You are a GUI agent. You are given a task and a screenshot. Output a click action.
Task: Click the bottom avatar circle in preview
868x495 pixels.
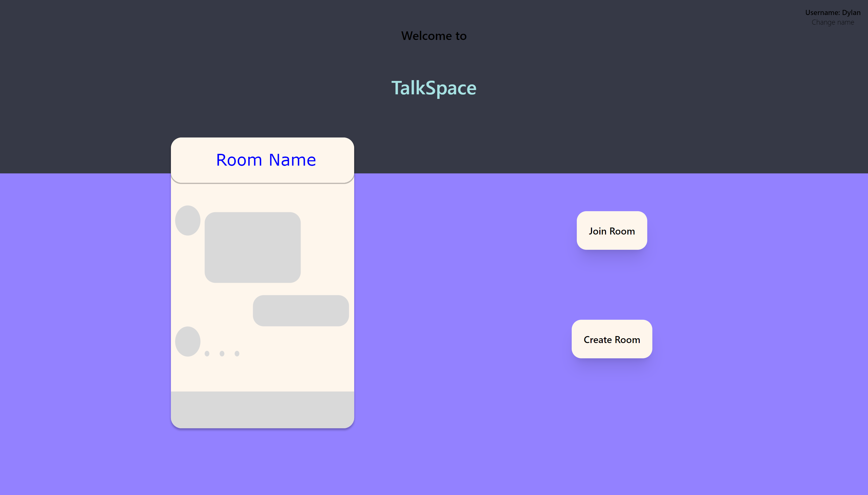tap(188, 341)
